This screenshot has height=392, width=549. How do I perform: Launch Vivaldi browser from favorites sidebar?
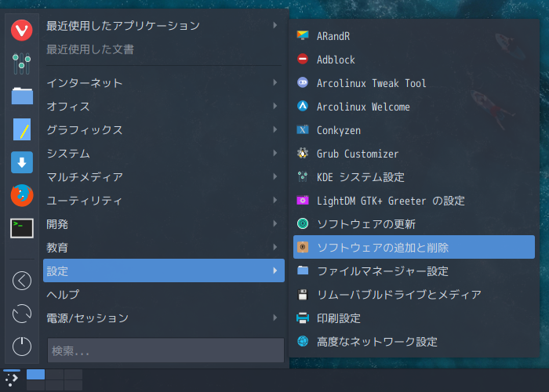[22, 31]
